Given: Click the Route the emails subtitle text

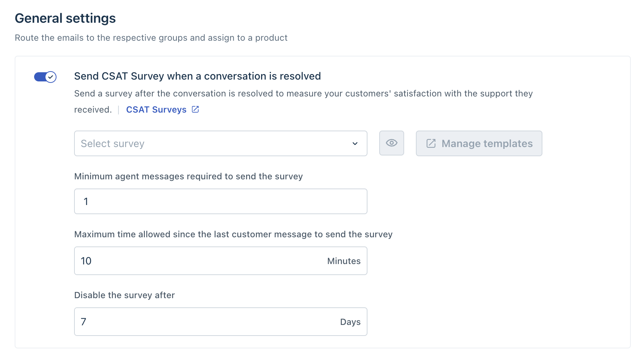Looking at the screenshot, I should click(x=151, y=38).
